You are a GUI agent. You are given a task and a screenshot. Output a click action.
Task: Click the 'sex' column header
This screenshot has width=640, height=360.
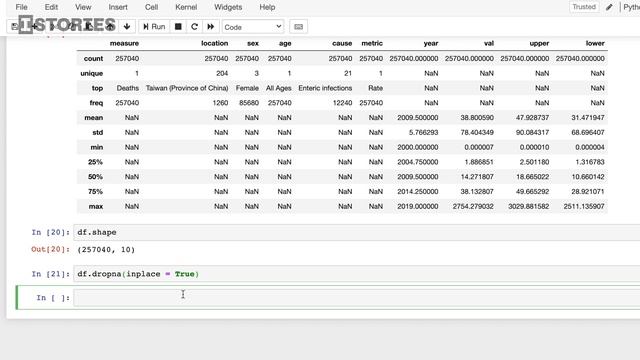click(x=253, y=43)
